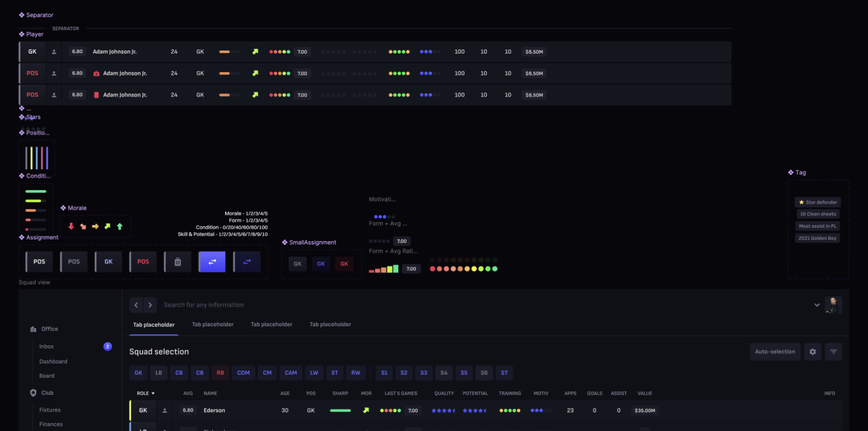Toggle the S4 substitute slot chip
The width and height of the screenshot is (868, 431).
tap(444, 373)
